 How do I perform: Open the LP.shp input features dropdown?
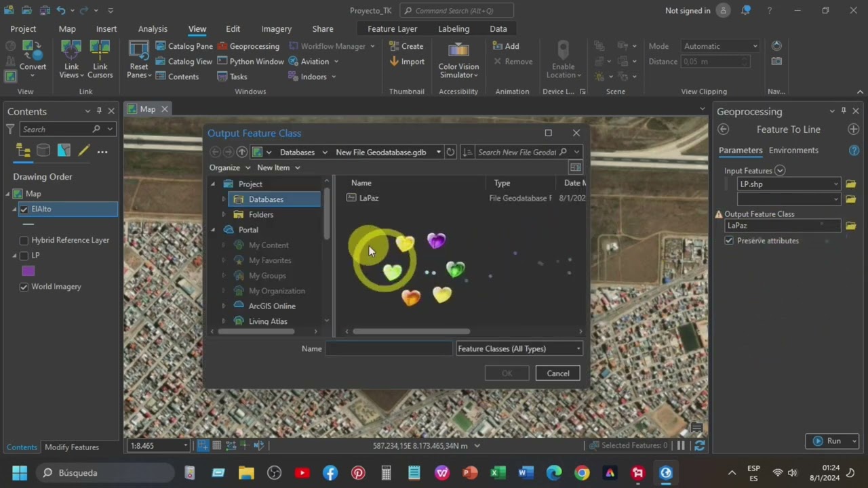[x=836, y=184]
